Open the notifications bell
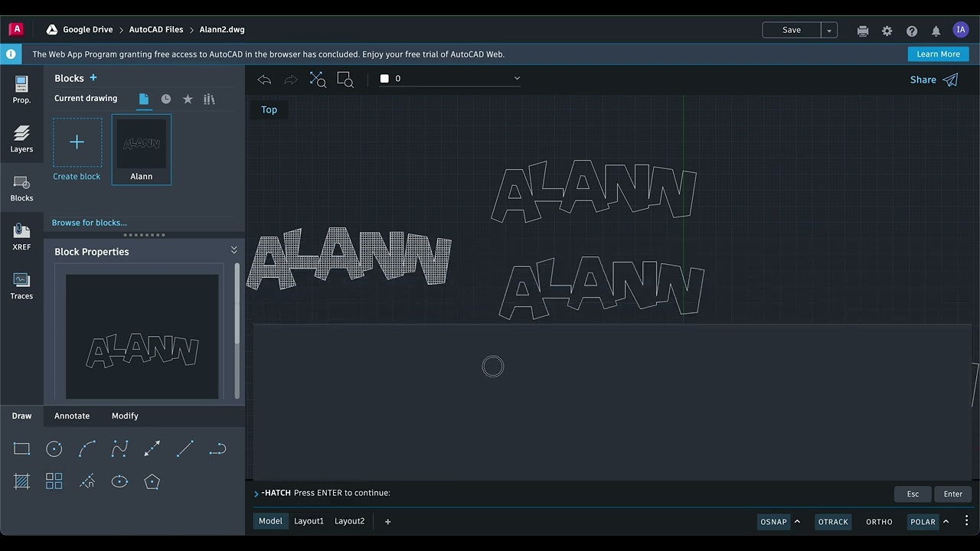Screen dimensions: 980x551 [936, 31]
